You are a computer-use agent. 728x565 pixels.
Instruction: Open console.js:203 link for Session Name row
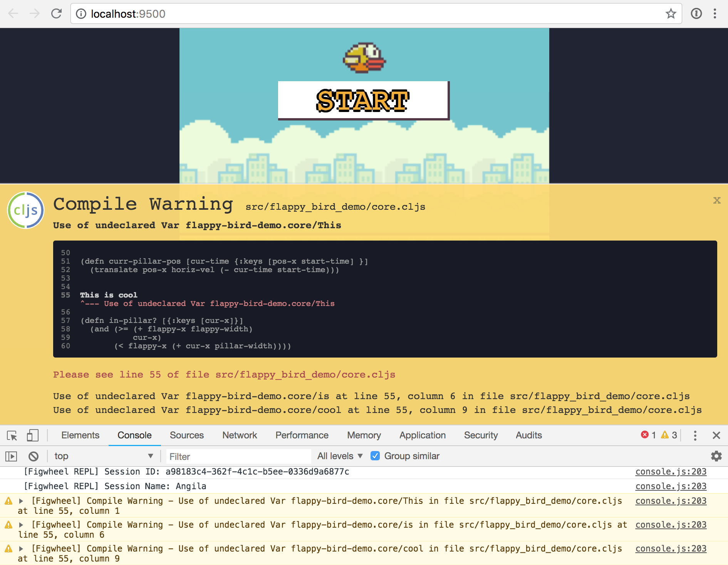pos(671,486)
